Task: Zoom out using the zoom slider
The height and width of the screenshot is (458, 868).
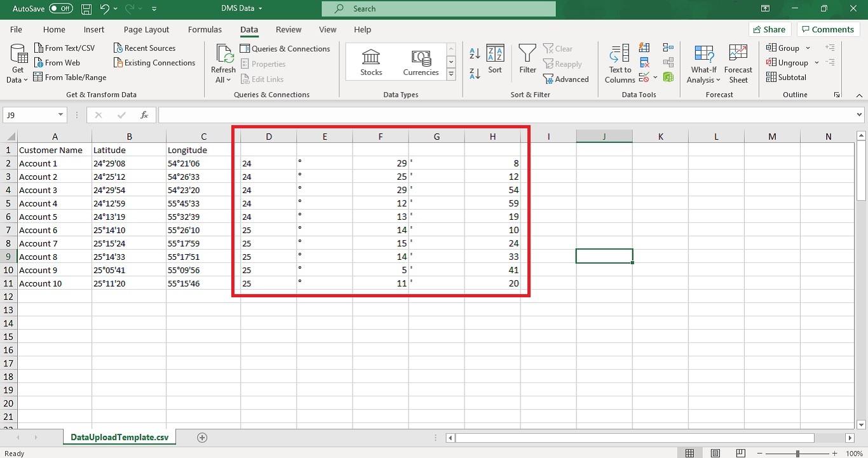Action: point(760,453)
